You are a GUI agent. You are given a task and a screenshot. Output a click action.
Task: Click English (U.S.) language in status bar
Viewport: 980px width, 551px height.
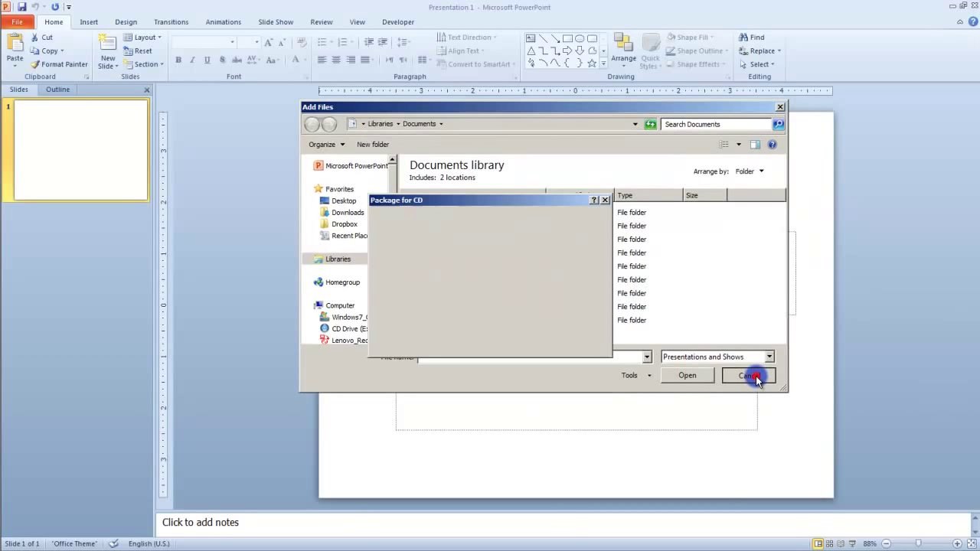(149, 543)
